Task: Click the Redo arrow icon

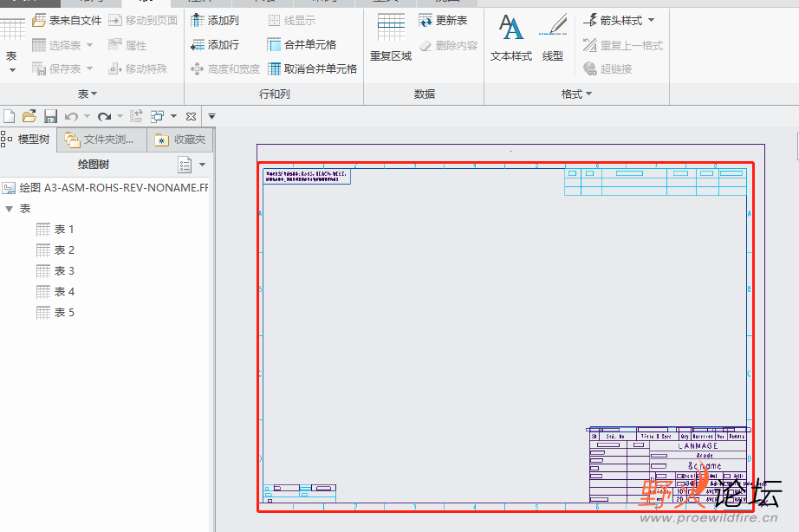Action: click(x=105, y=117)
